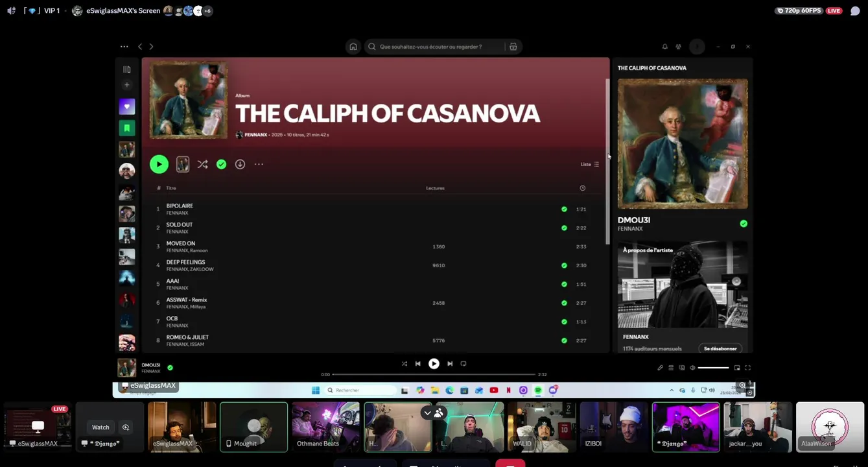Viewport: 868px width, 467px height.
Task: Open connect to a device icon
Action: pos(681,368)
